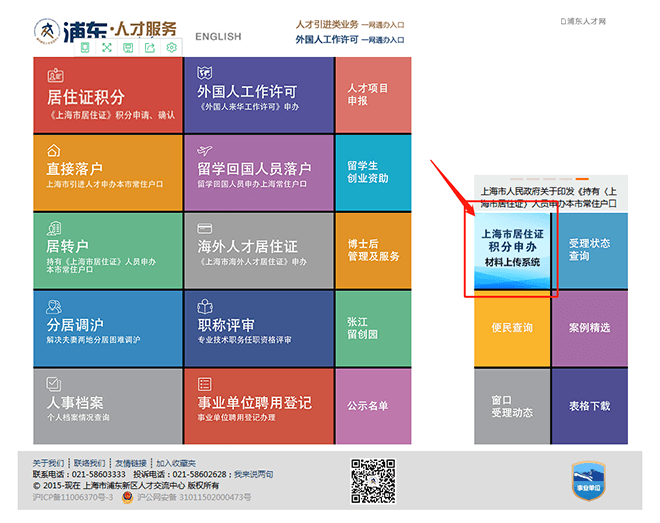Click the checkbox document icon on 人事档案 tile

click(53, 384)
